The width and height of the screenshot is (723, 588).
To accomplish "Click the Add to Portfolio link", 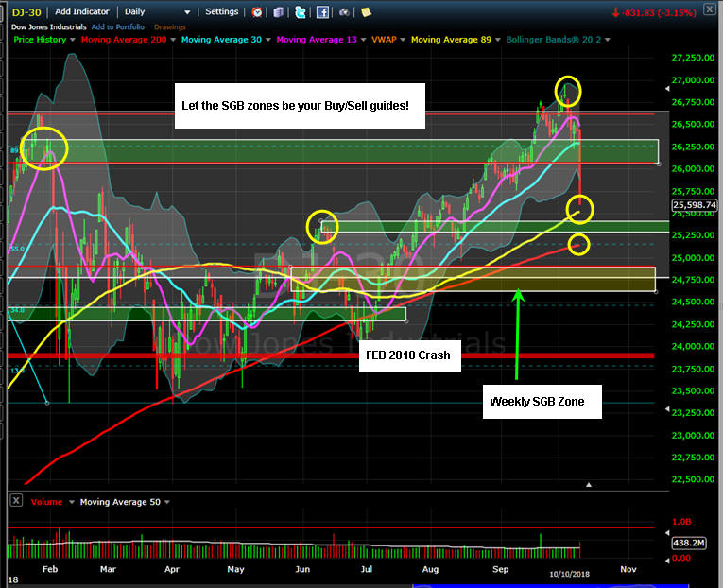I will (x=117, y=27).
